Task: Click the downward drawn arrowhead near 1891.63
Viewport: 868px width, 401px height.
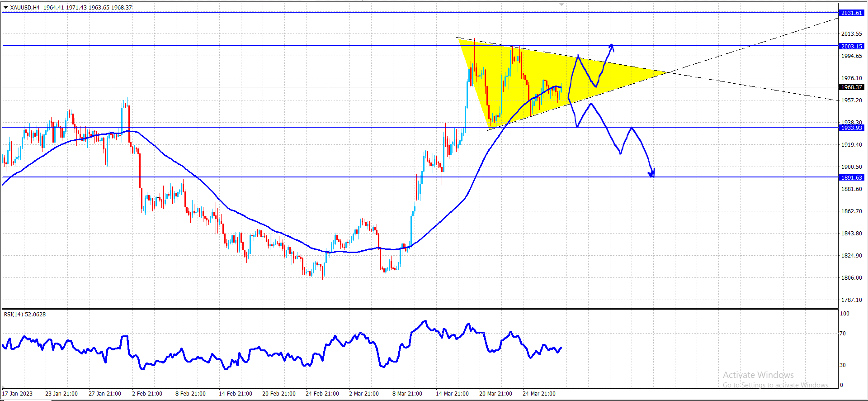Action: [x=652, y=173]
